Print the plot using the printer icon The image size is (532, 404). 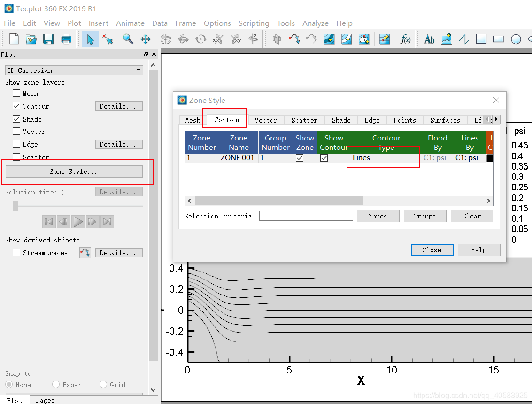pyautogui.click(x=66, y=39)
